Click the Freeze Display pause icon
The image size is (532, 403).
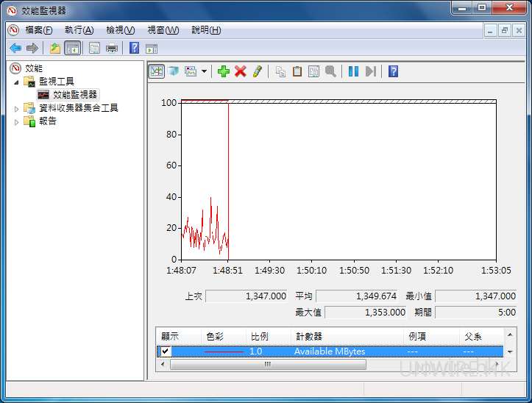point(353,71)
